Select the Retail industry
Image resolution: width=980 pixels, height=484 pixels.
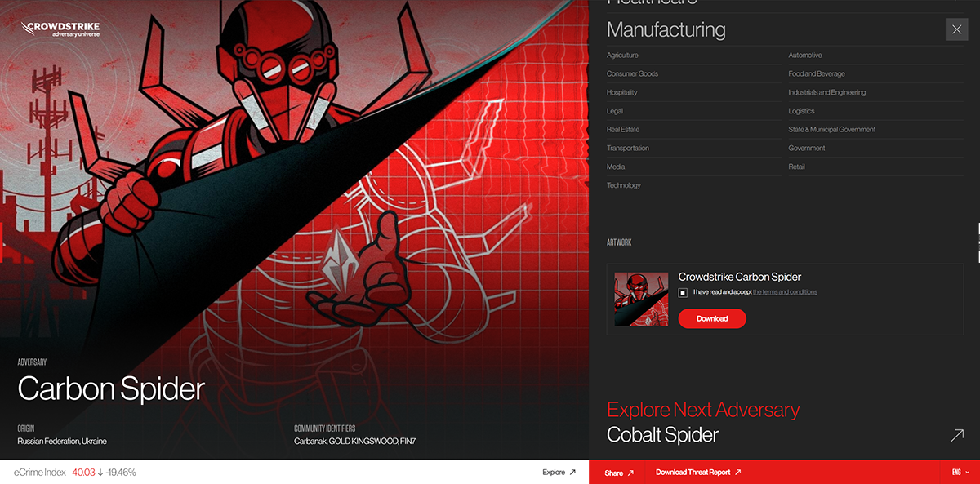(795, 167)
